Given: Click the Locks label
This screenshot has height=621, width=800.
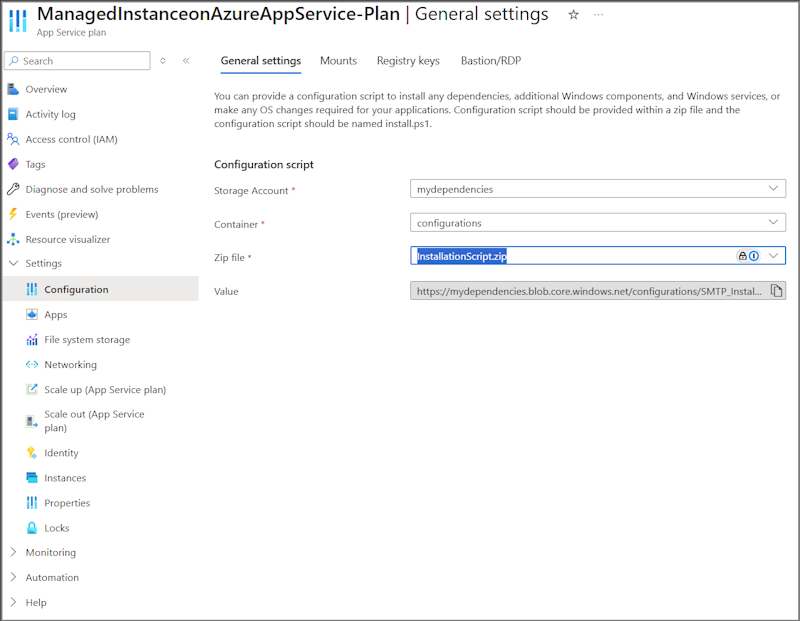Looking at the screenshot, I should tap(57, 528).
